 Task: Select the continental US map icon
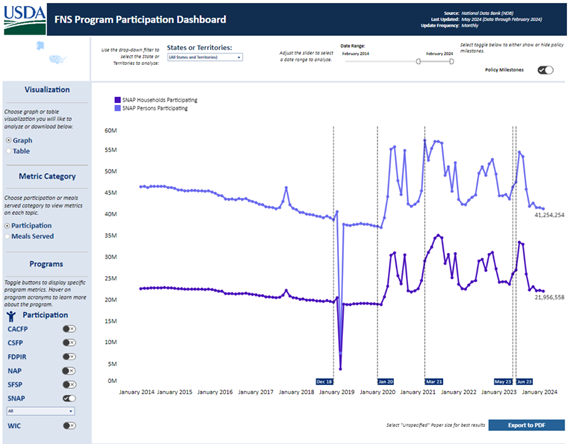(x=58, y=59)
